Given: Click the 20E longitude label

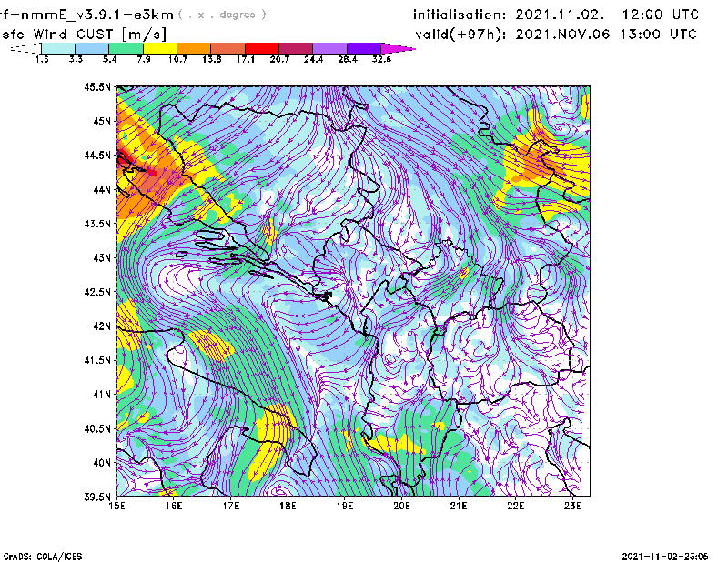Looking at the screenshot, I should [x=401, y=506].
